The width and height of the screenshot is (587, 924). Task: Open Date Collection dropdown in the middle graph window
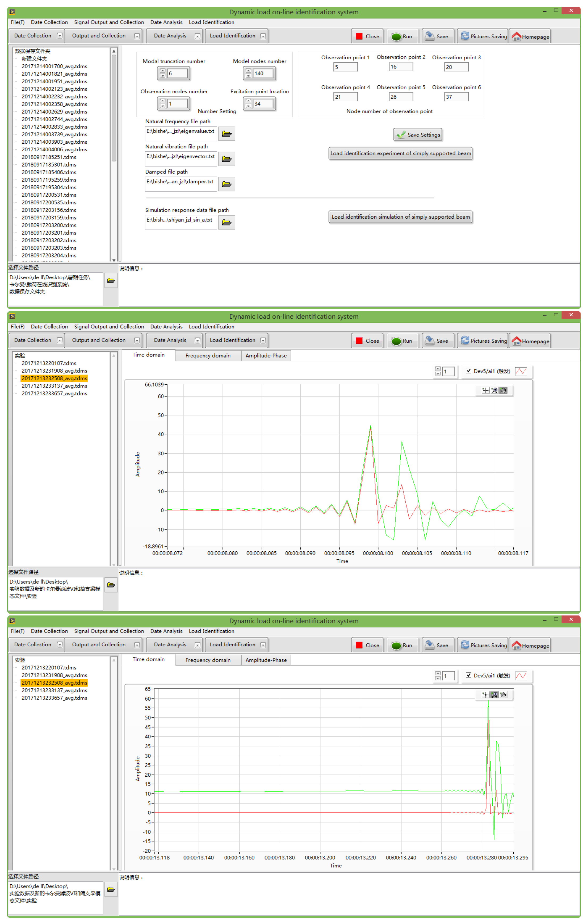pyautogui.click(x=60, y=340)
